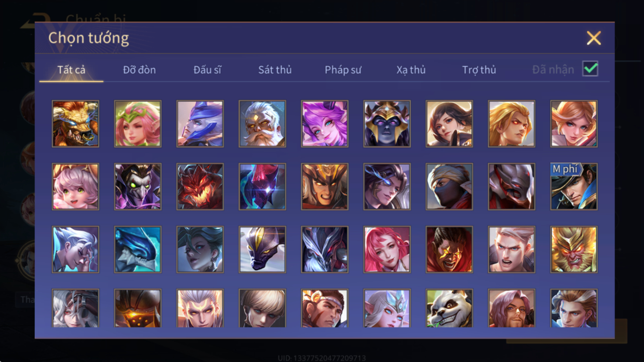
Task: Open the Trợ thủ tab
Action: pyautogui.click(x=479, y=70)
